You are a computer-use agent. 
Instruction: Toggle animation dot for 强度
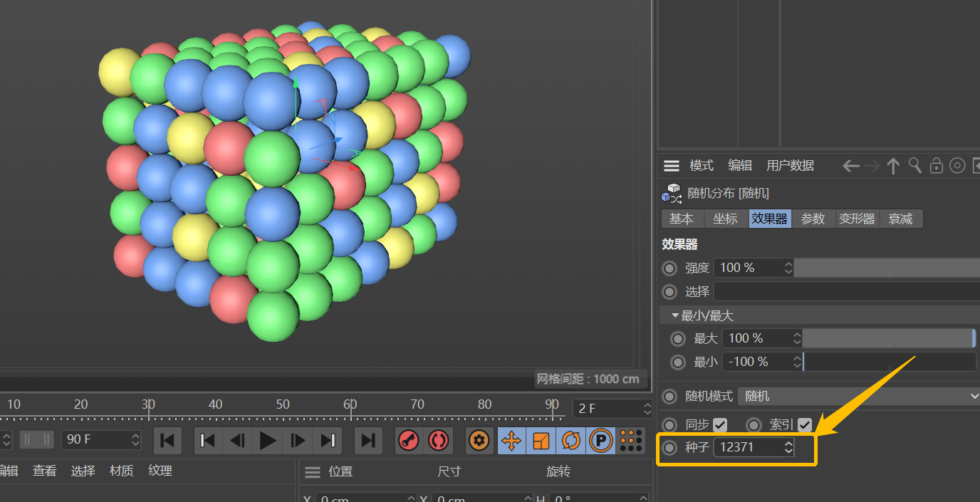pyautogui.click(x=669, y=268)
